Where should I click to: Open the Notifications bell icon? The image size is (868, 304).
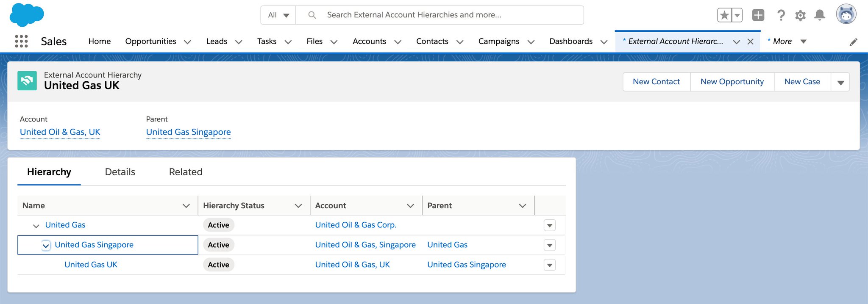tap(820, 15)
